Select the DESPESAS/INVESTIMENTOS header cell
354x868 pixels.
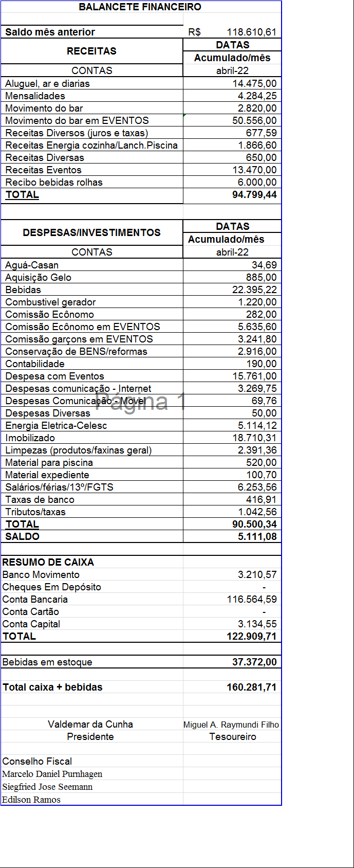[91, 232]
